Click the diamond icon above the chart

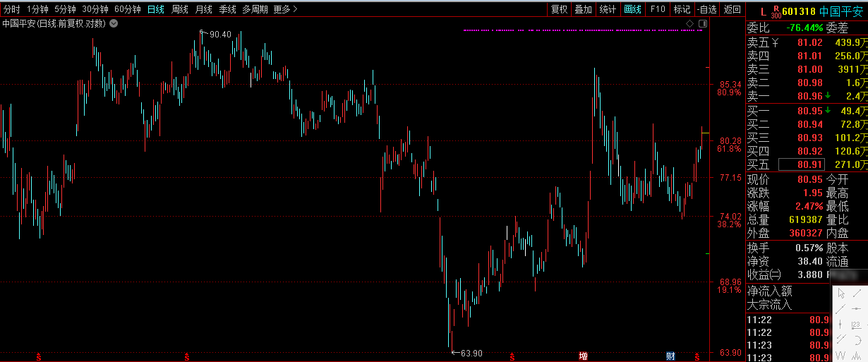[x=689, y=23]
